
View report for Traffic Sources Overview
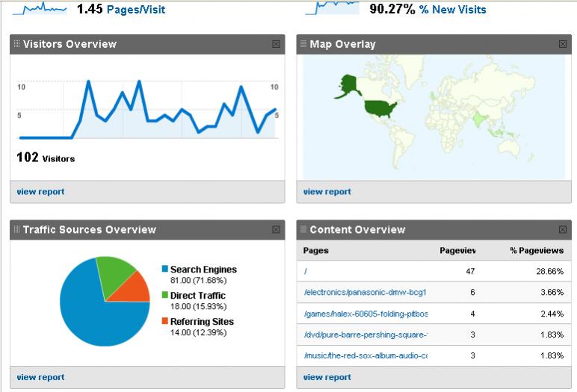coord(40,377)
